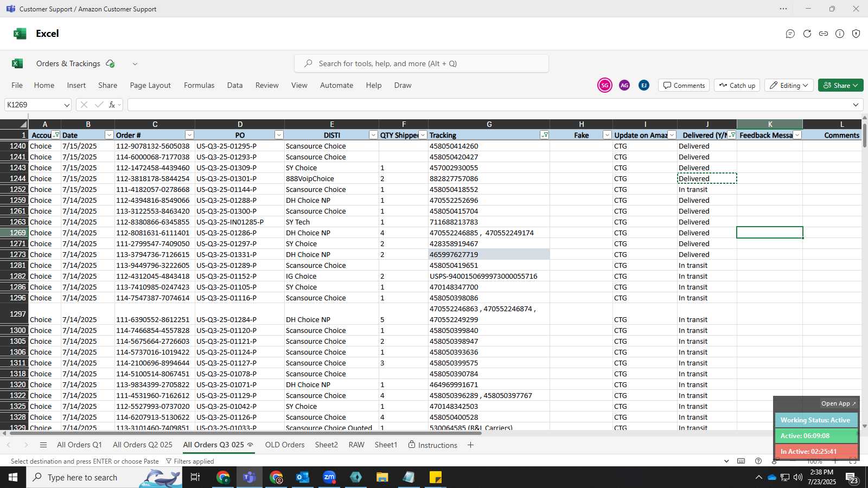Open the DISTI column filter dropdown

[x=373, y=135]
